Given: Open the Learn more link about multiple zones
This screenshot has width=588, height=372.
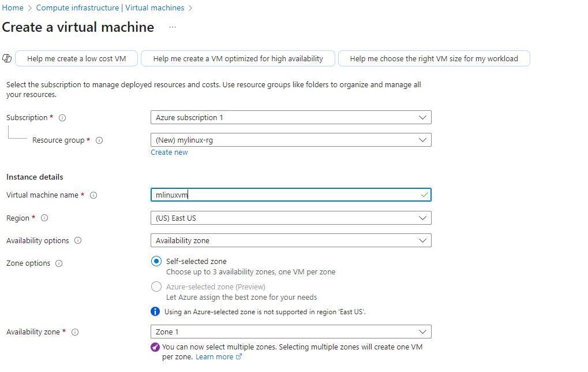Looking at the screenshot, I should pos(219,357).
